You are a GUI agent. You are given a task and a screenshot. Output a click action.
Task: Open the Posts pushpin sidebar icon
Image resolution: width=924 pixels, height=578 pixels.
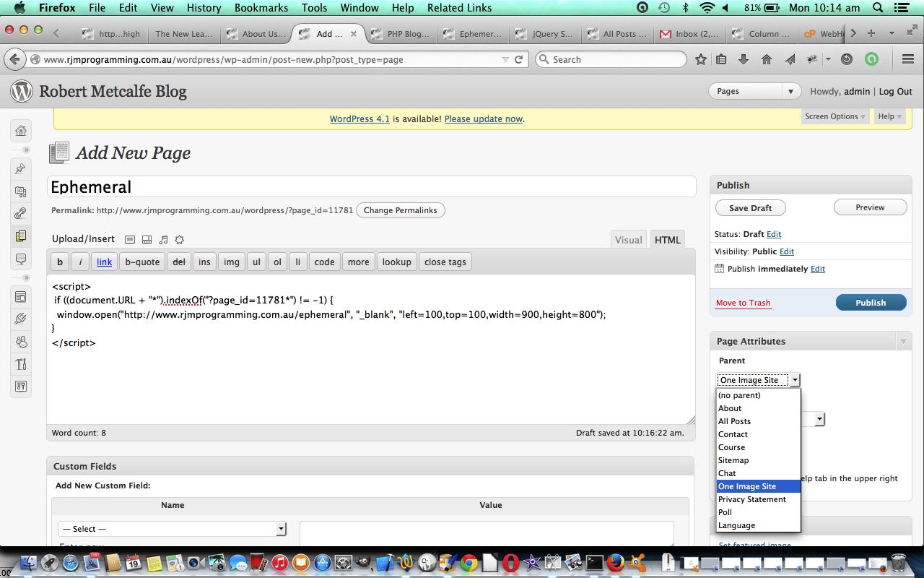pyautogui.click(x=21, y=169)
